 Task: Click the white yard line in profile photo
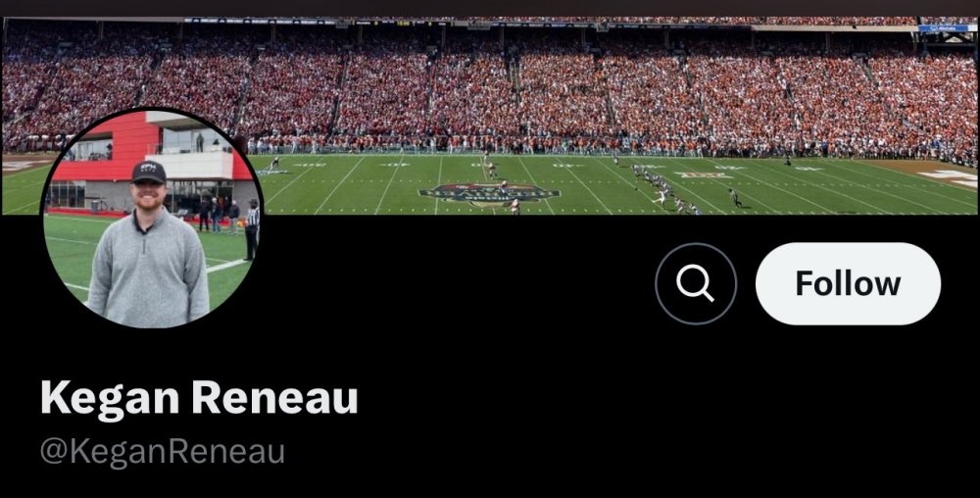coord(227,266)
